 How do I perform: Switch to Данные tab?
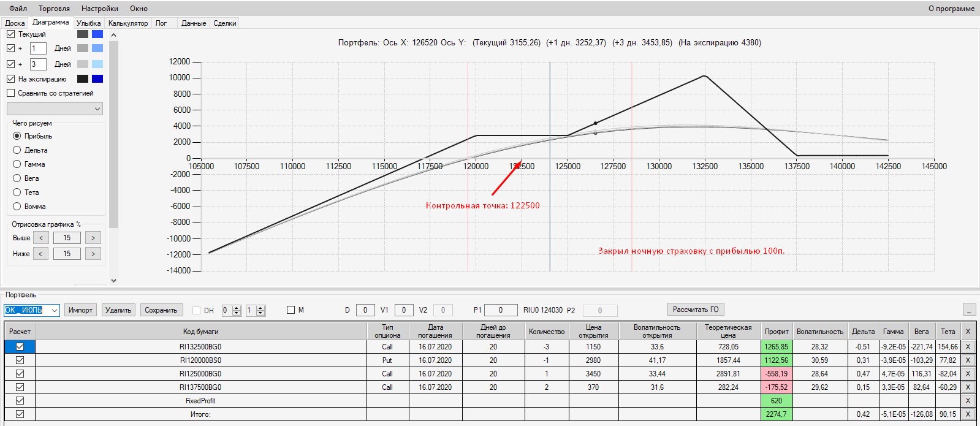pos(194,23)
